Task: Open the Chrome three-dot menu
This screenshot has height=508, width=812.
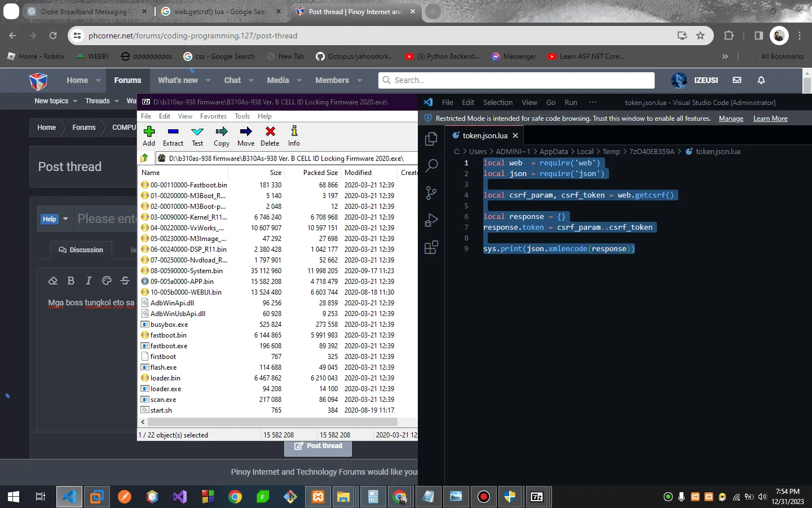Action: (x=800, y=36)
